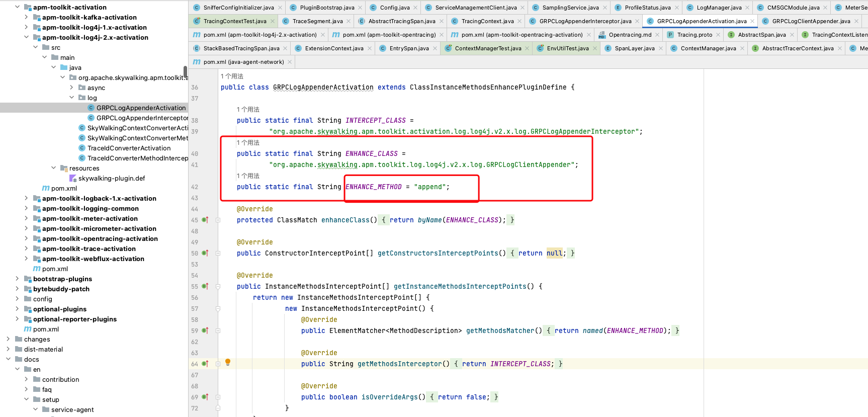Viewport: 868px width, 417px height.
Task: Toggle code folding for enhanceClass method
Action: click(218, 220)
